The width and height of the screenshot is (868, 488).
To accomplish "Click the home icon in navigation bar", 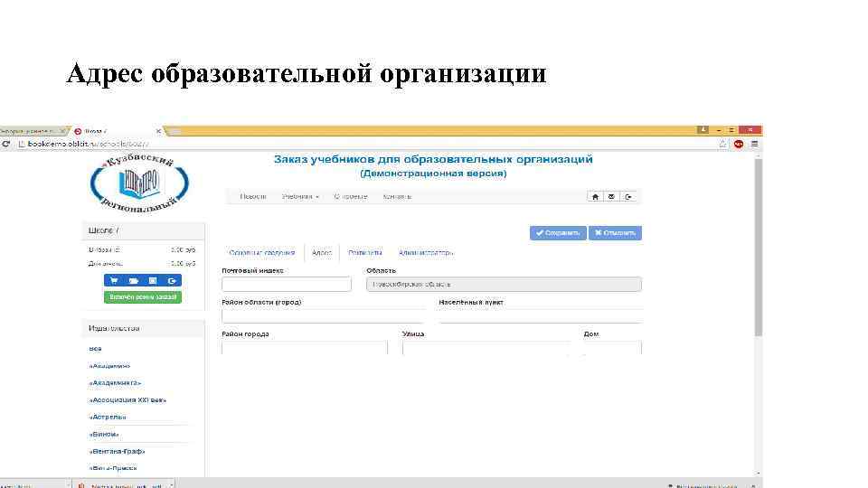I will [x=595, y=196].
